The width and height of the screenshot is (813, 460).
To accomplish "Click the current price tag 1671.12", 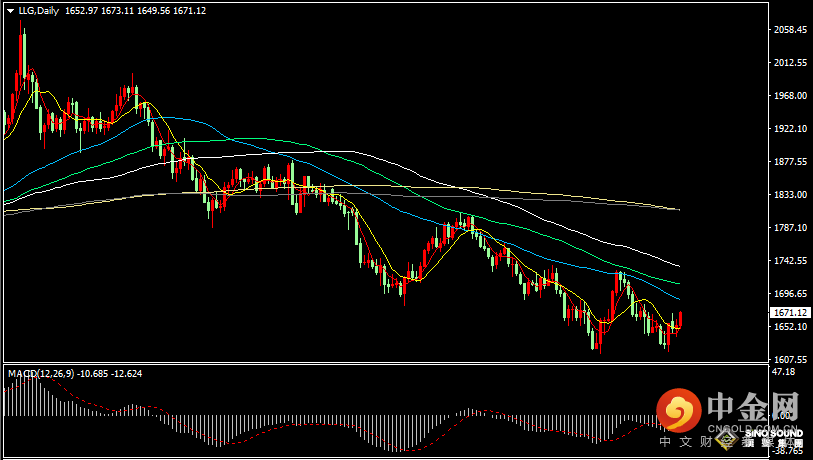I will 790,312.
